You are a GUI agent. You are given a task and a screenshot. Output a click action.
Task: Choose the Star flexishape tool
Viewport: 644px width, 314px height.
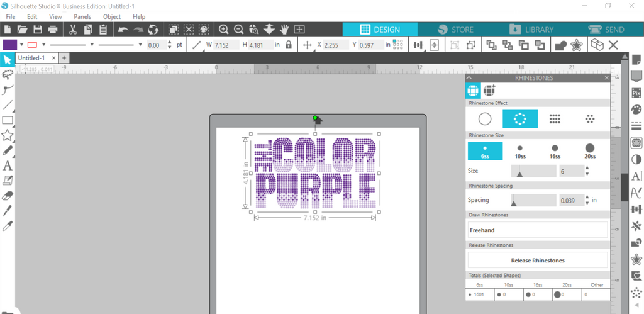pos(7,135)
